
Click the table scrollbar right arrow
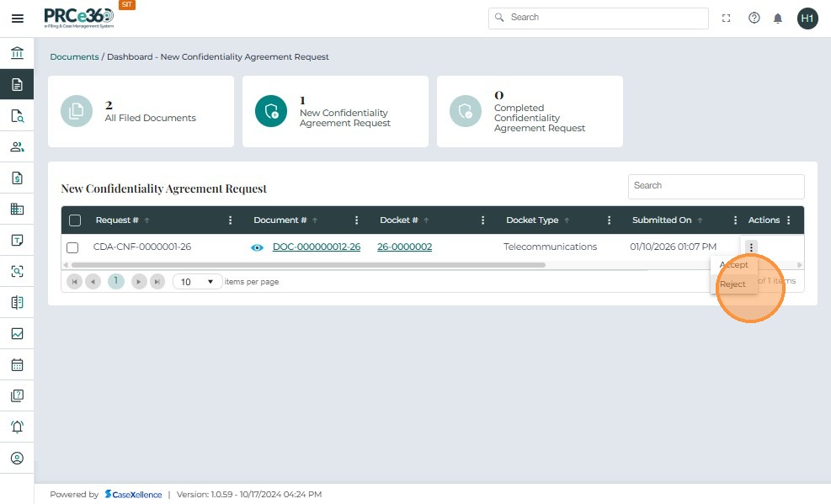click(x=799, y=265)
